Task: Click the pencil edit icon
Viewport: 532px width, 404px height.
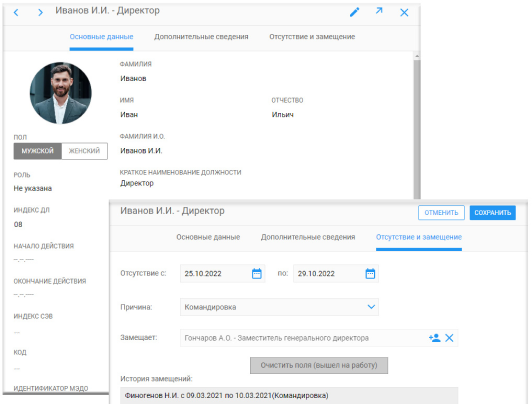Action: (355, 12)
